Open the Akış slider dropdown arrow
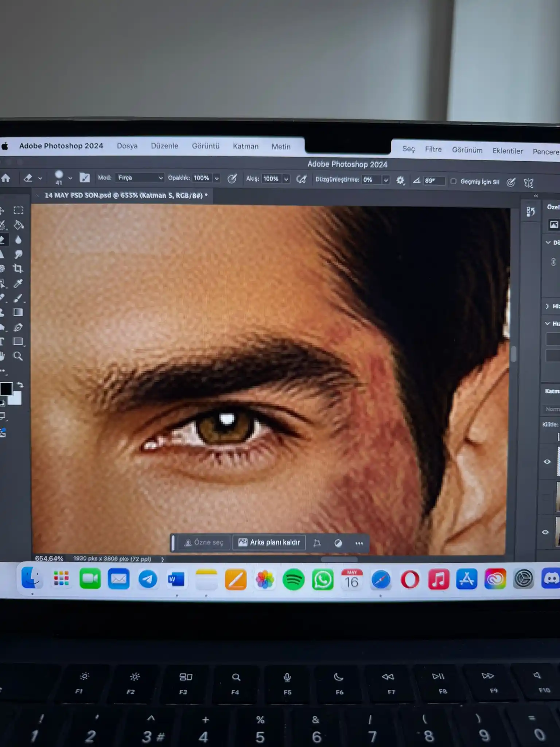Viewport: 560px width, 747px height. pyautogui.click(x=286, y=179)
